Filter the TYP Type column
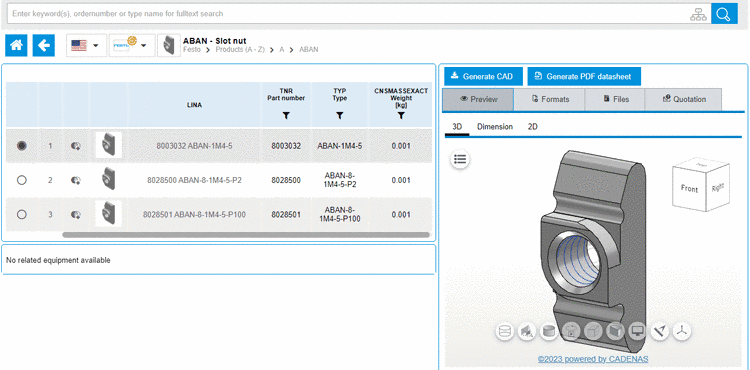Viewport: 750px width, 370px height. click(x=340, y=115)
